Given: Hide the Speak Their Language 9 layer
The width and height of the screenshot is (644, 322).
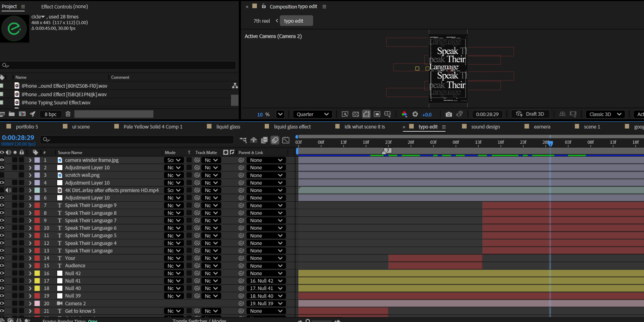Looking at the screenshot, I should pyautogui.click(x=2, y=205).
